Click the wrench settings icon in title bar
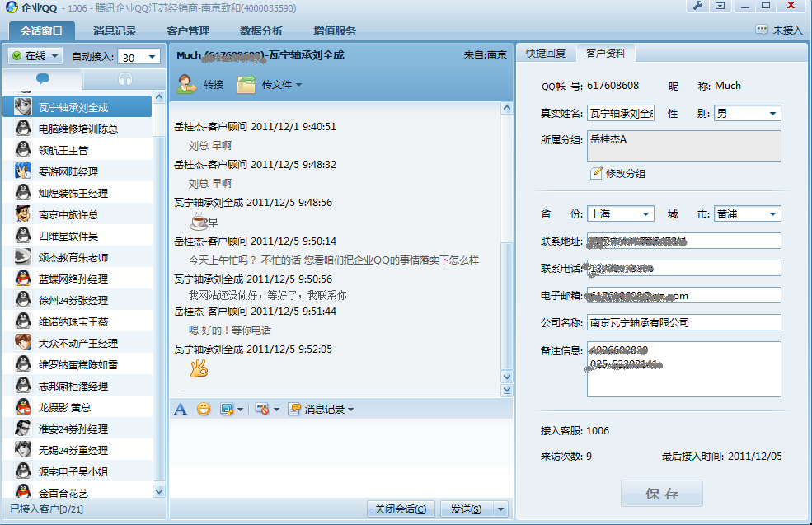 point(697,6)
